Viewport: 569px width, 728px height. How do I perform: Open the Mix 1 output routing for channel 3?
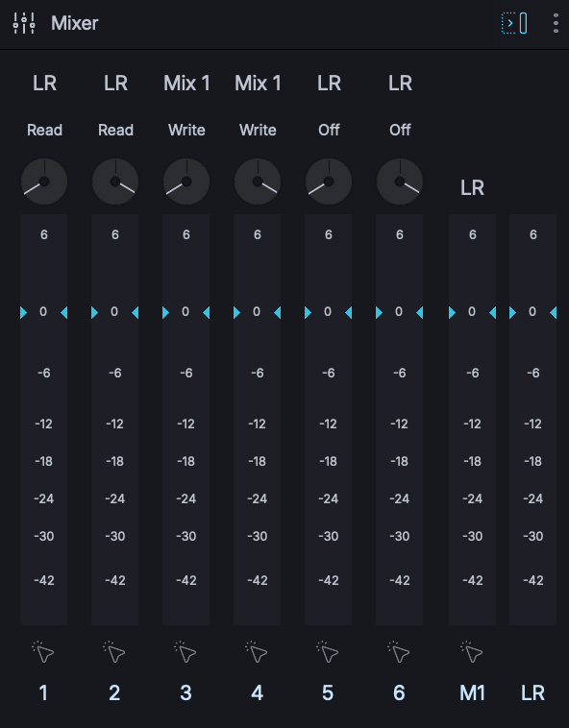(186, 84)
